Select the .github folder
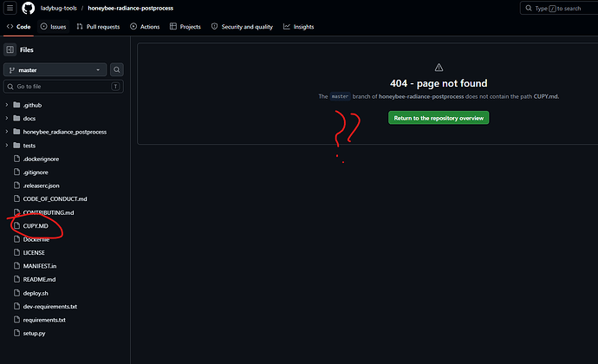 click(x=32, y=105)
